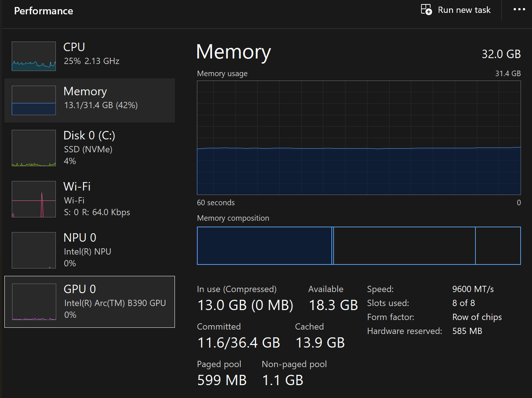This screenshot has height=398, width=532.
Task: Select the NPU 0 mini graph thumbnail
Action: pos(34,250)
